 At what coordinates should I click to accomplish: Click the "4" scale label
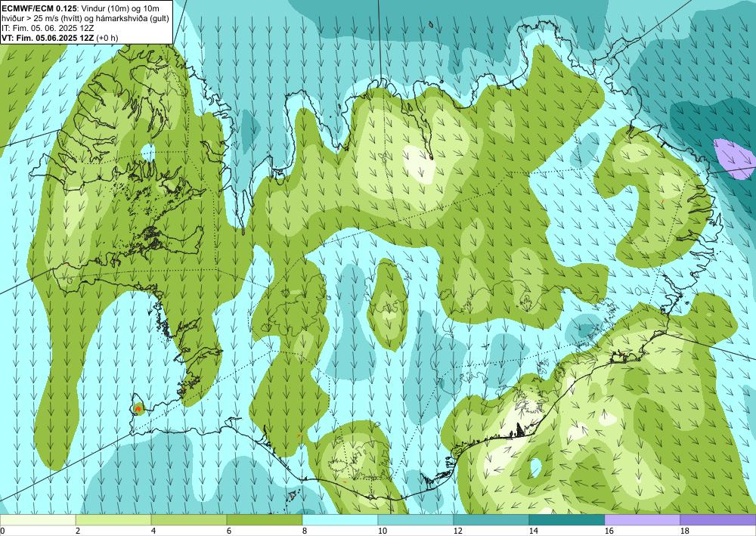click(153, 531)
